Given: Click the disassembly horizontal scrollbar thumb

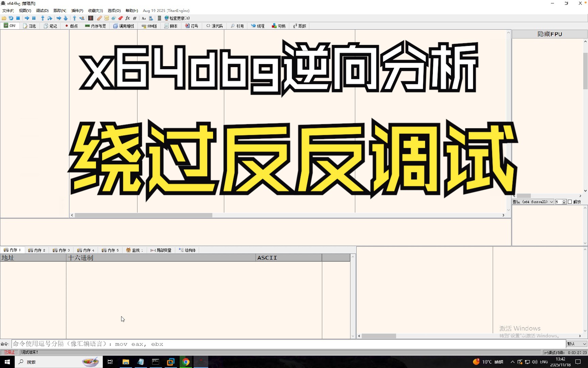Looking at the screenshot, I should pos(143,215).
